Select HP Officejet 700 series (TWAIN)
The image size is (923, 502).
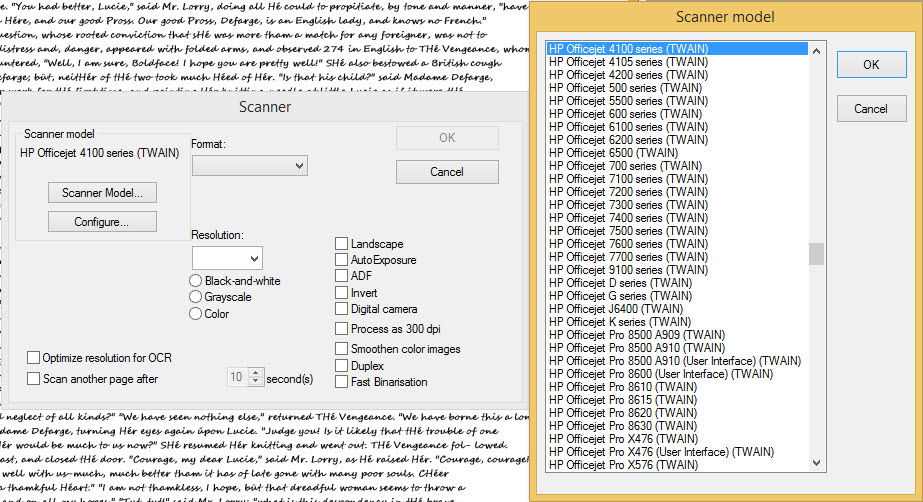[x=677, y=166]
